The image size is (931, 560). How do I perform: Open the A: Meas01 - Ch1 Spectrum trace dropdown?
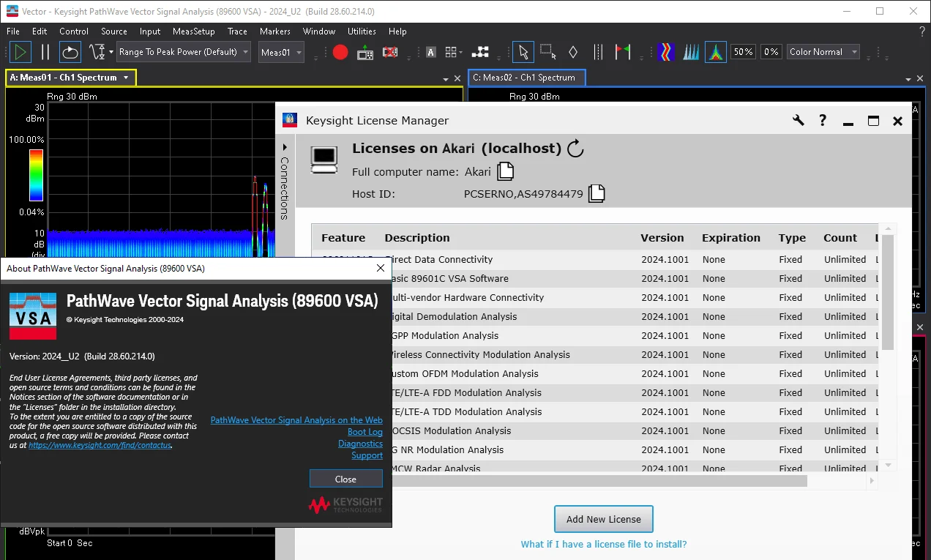click(126, 78)
